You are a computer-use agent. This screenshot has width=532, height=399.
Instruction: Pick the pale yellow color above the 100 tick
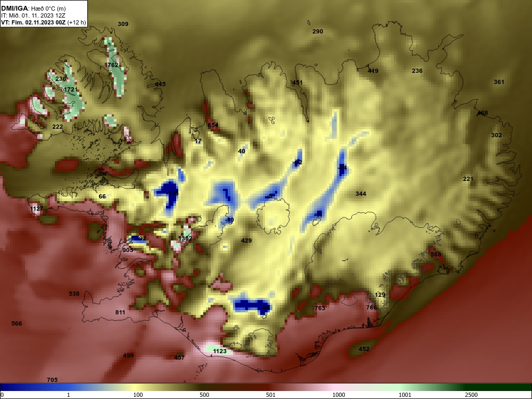136,387
